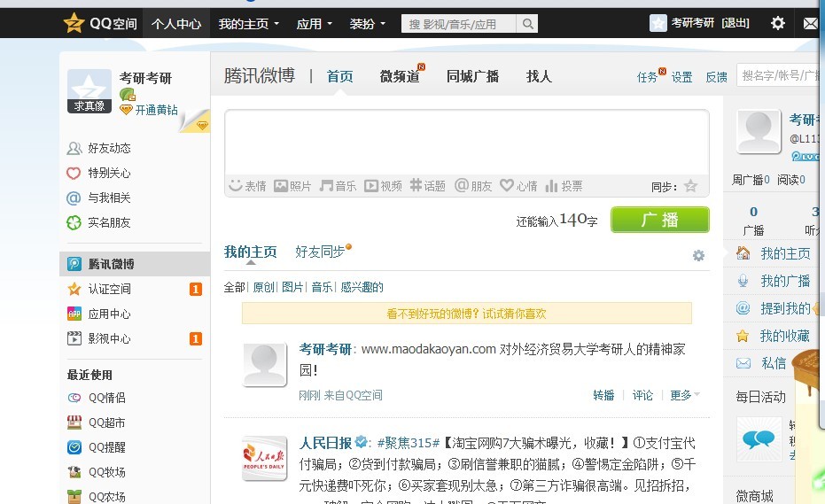
Task: Attach a video with 视频
Action: tap(383, 186)
